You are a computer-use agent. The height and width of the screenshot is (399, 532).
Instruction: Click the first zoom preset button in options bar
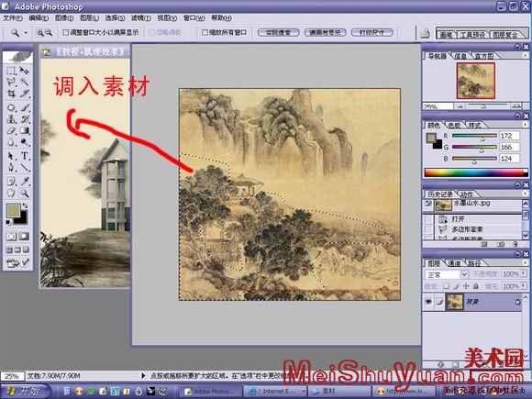tap(278, 33)
